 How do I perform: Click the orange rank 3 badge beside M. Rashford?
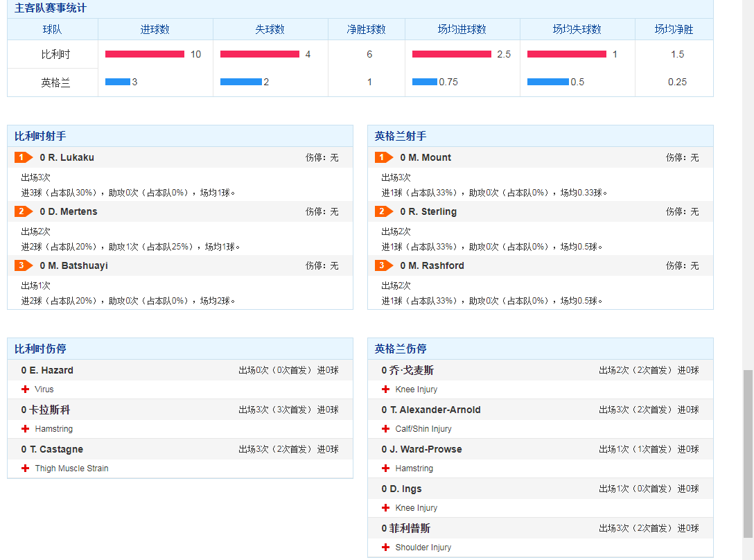point(384,265)
